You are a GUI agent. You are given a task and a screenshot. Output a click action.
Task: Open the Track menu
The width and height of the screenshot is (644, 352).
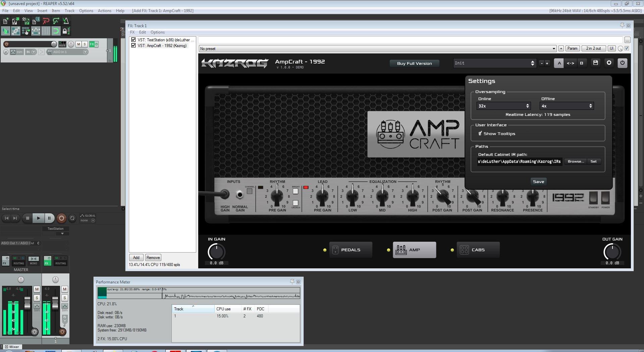point(69,11)
